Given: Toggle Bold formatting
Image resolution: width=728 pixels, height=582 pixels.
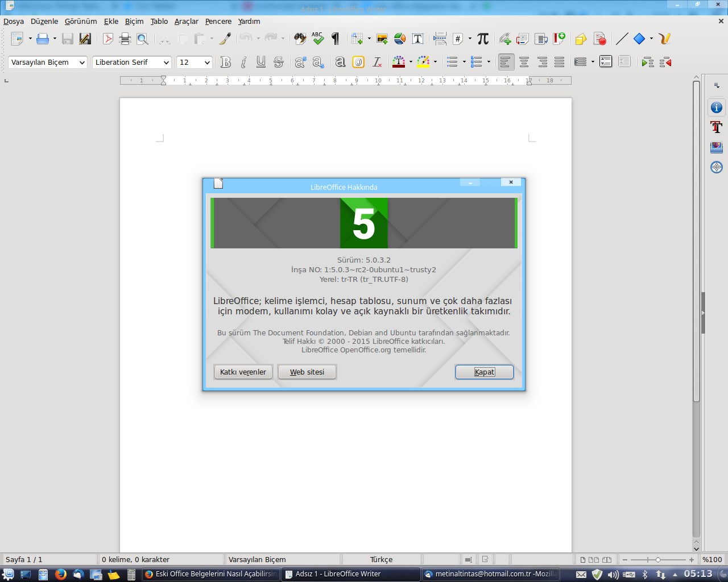Looking at the screenshot, I should click(x=226, y=63).
